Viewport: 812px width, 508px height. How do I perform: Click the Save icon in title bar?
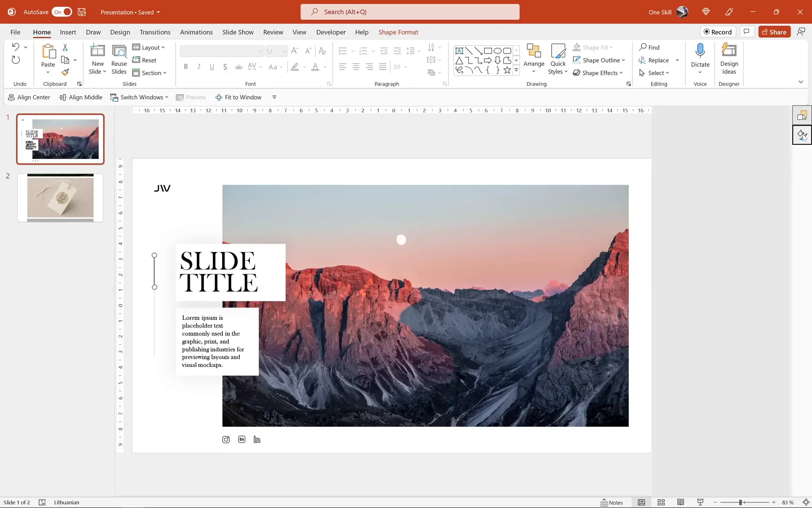click(82, 12)
